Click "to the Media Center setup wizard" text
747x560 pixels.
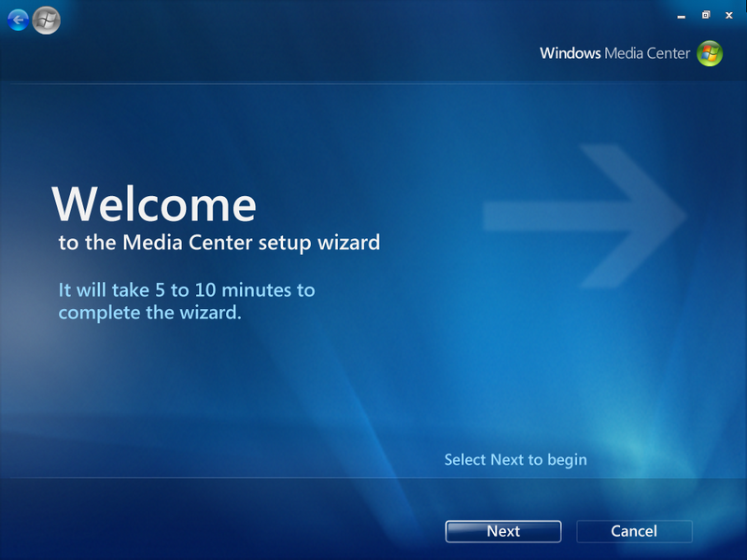click(x=219, y=243)
